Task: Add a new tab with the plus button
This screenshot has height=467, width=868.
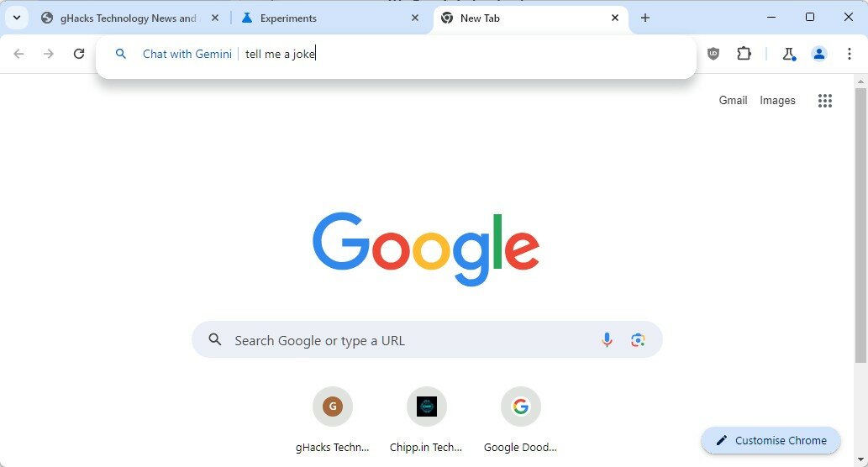Action: [x=645, y=18]
